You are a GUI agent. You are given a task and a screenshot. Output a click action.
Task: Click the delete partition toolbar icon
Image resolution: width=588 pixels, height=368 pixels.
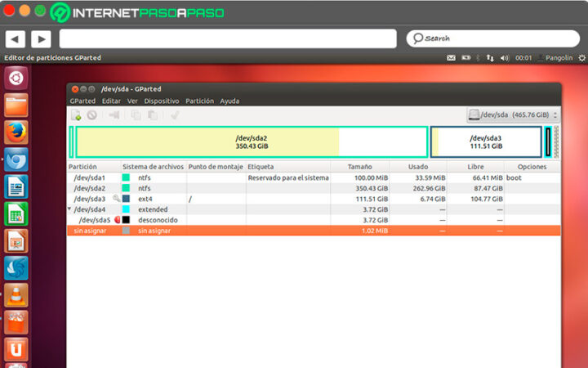pos(91,115)
